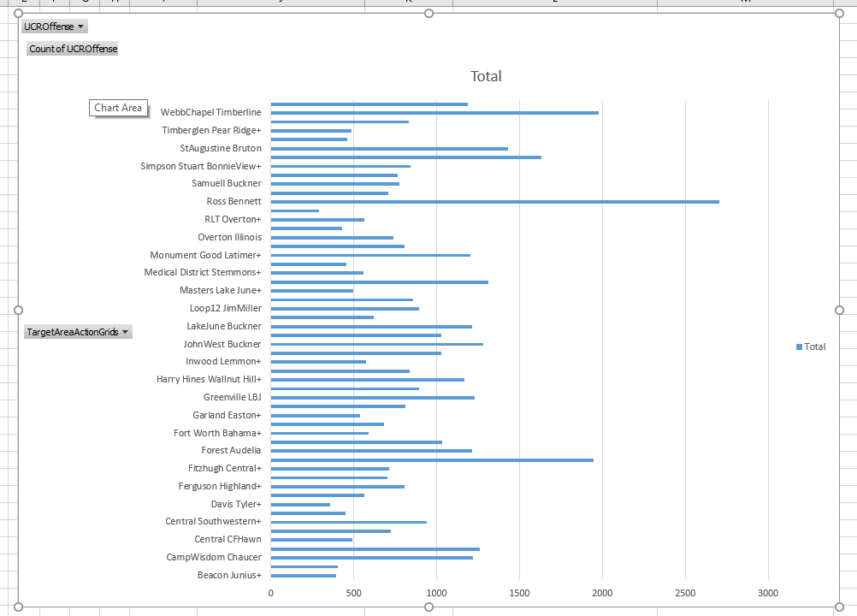Click the Count of UCROffense field button
857x616 pixels.
click(73, 49)
